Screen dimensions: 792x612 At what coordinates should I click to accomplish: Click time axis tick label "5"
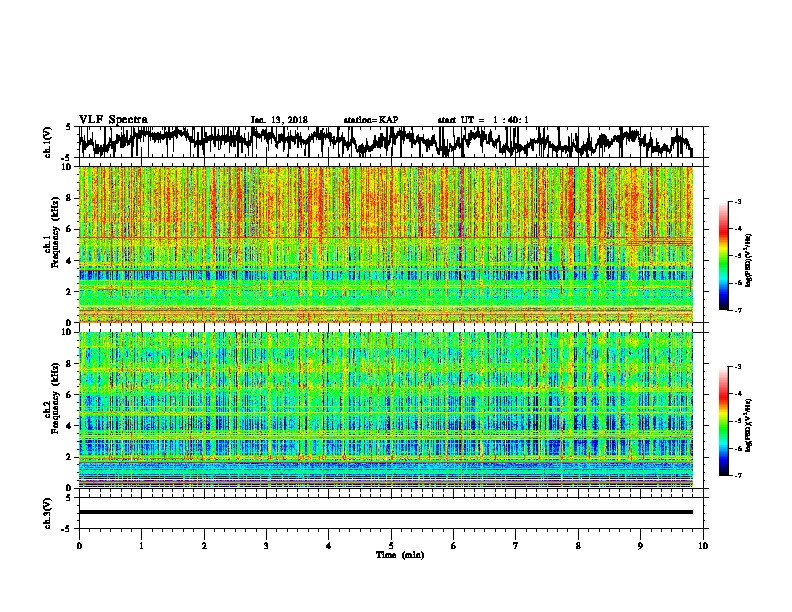click(x=391, y=546)
